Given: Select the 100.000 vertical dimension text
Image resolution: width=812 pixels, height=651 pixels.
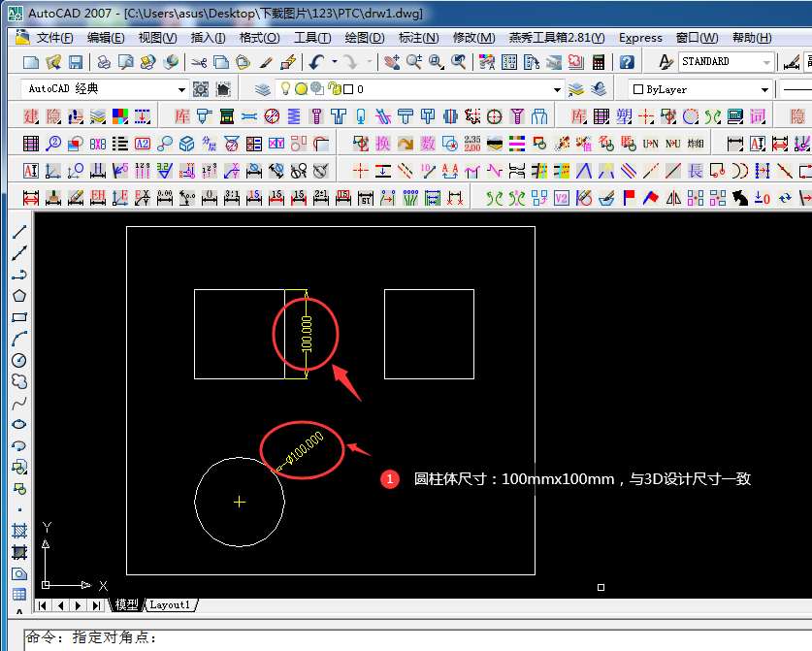Looking at the screenshot, I should point(306,334).
